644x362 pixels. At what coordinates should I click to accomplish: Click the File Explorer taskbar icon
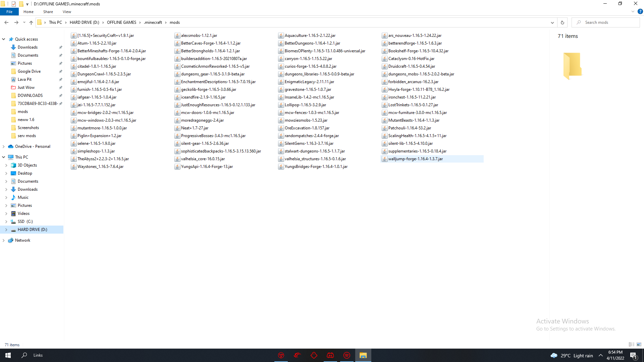click(363, 355)
